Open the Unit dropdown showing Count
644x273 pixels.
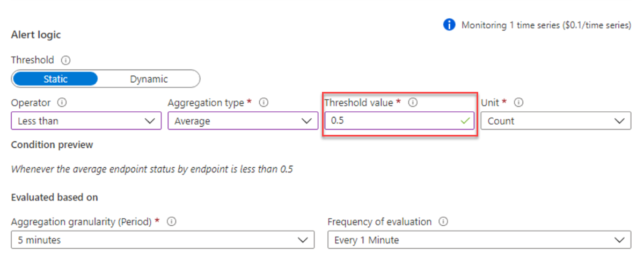tap(555, 121)
